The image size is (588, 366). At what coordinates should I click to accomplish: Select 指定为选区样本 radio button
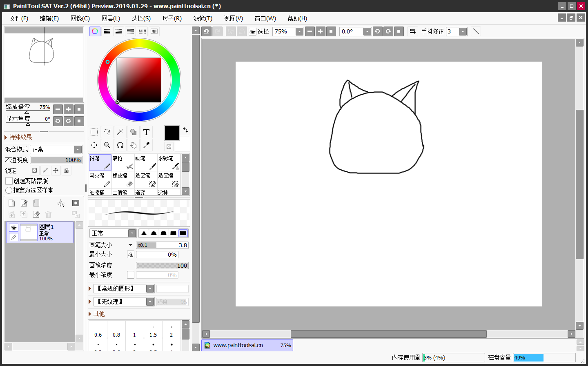point(9,191)
